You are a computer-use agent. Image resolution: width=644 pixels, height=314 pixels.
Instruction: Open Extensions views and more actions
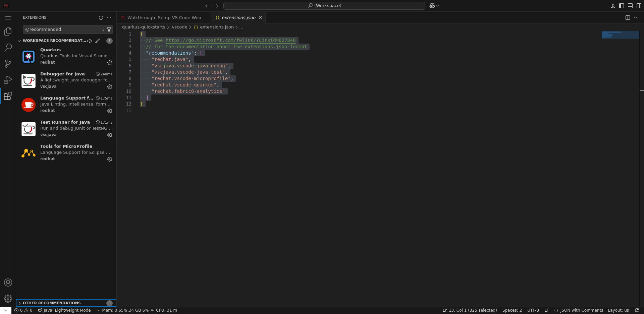109,18
